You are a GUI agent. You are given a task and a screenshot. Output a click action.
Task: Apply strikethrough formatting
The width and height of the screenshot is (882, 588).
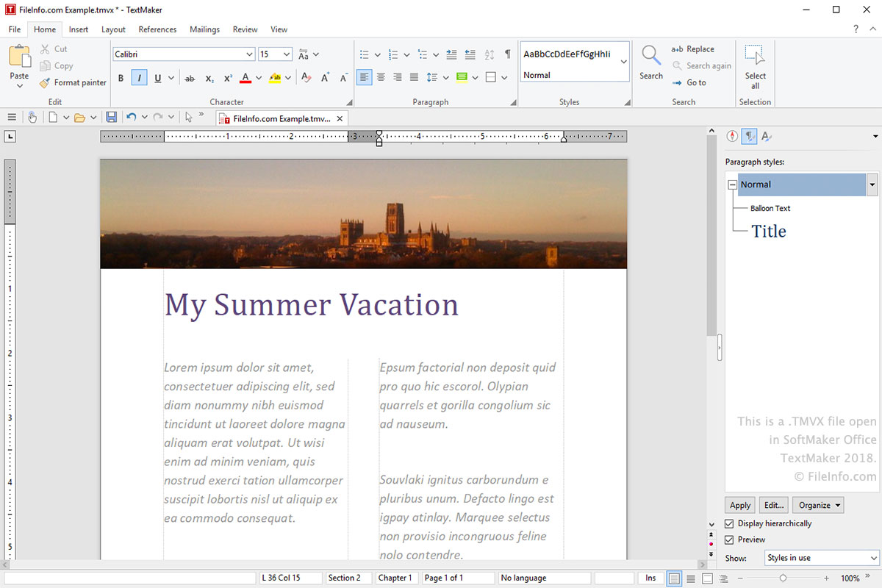(190, 78)
